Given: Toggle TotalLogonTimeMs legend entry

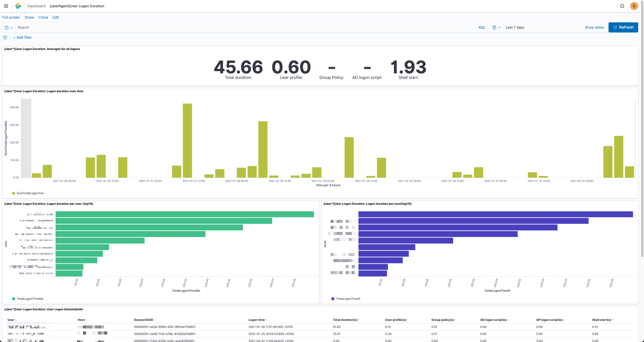Looking at the screenshot, I should pos(30,299).
